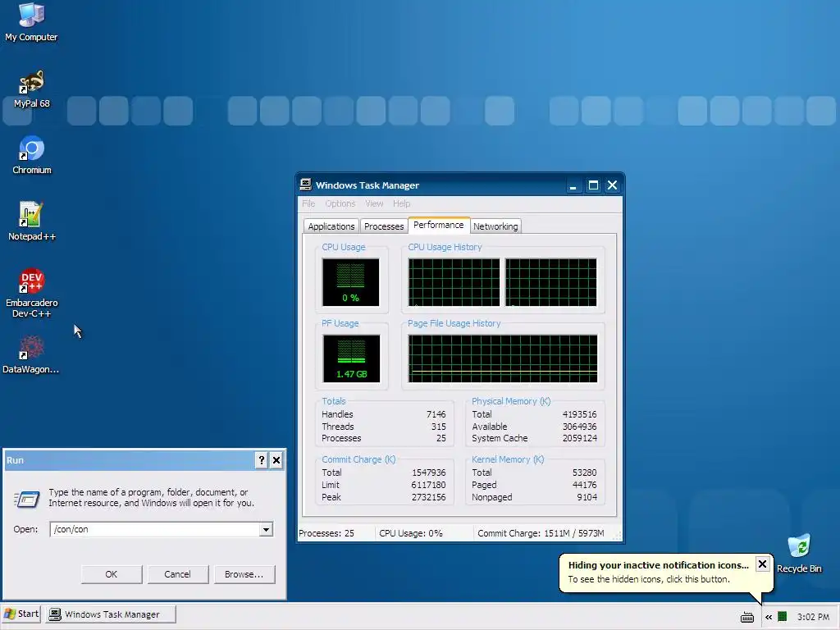This screenshot has height=630, width=840.
Task: Click the Threads value 315
Action: click(438, 427)
